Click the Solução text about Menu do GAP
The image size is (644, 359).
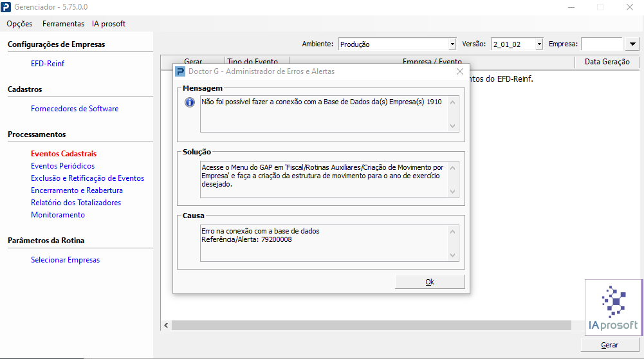(x=322, y=176)
